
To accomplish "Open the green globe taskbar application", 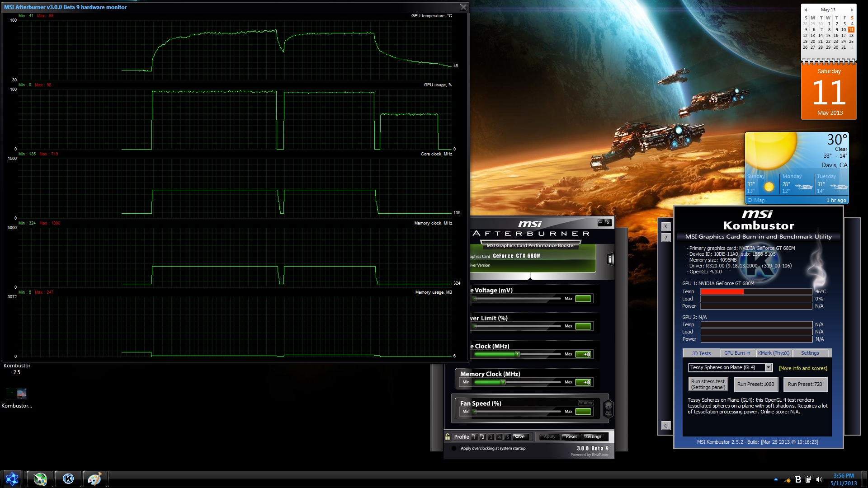I will tap(40, 479).
